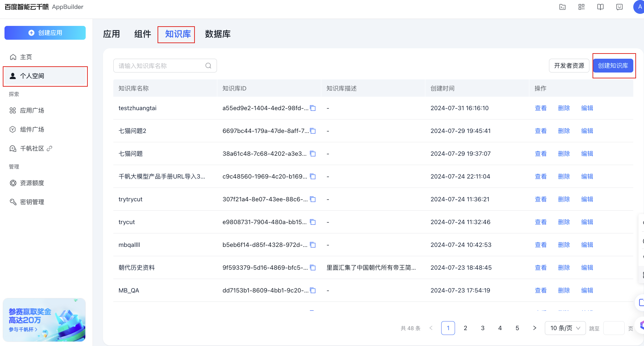644x346 pixels.
Task: Go to pagination page 3
Action: click(483, 328)
